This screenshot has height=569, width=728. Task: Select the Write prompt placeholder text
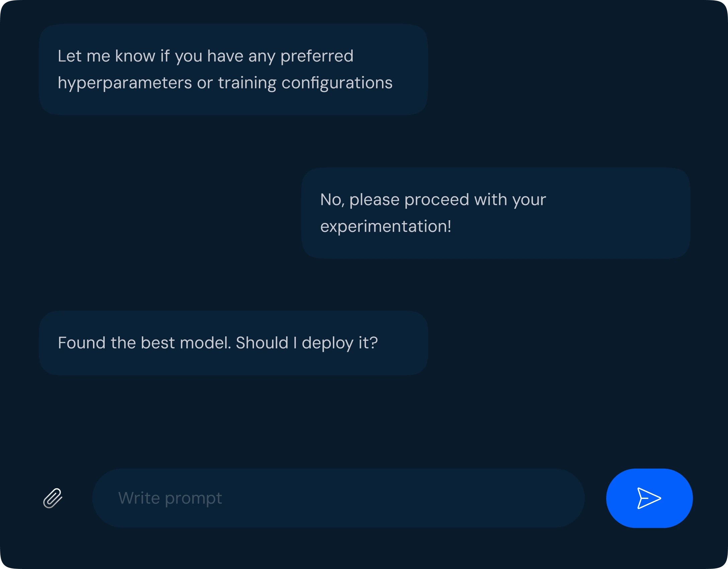point(170,498)
